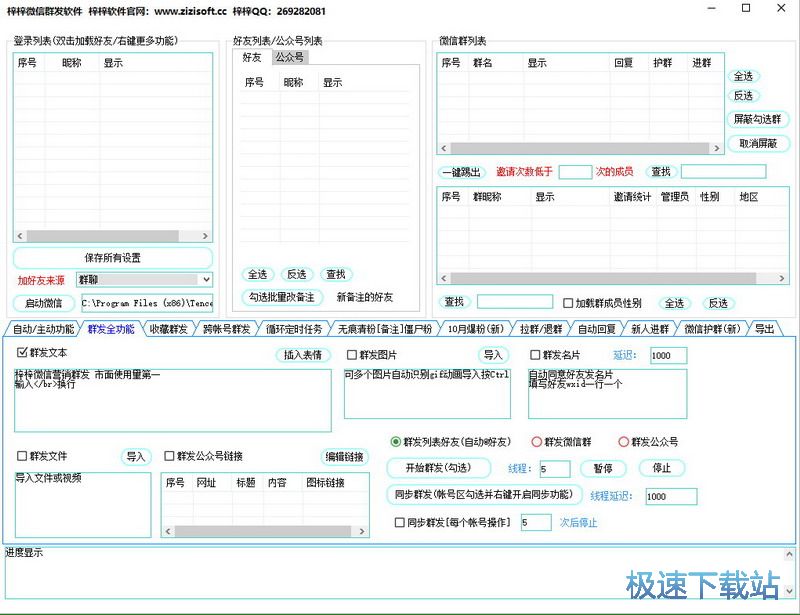Viewport: 800px width, 615px height.
Task: Click 插入表情 to insert an emoji
Action: pyautogui.click(x=303, y=355)
